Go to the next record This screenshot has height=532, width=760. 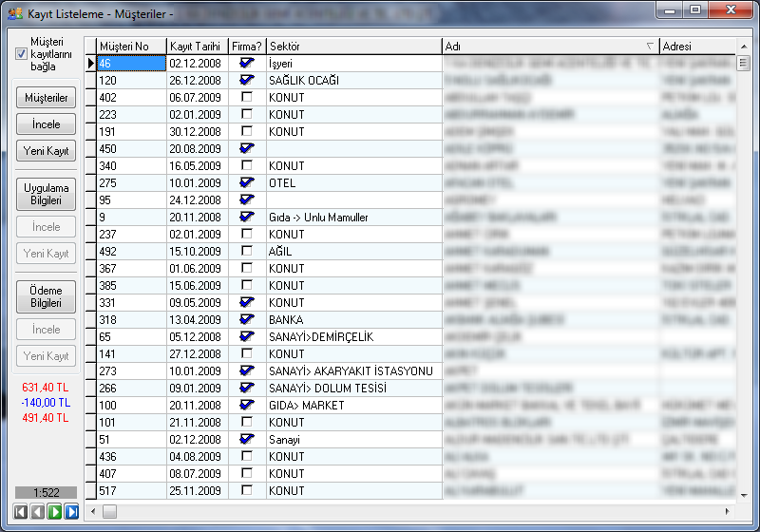coord(55,512)
